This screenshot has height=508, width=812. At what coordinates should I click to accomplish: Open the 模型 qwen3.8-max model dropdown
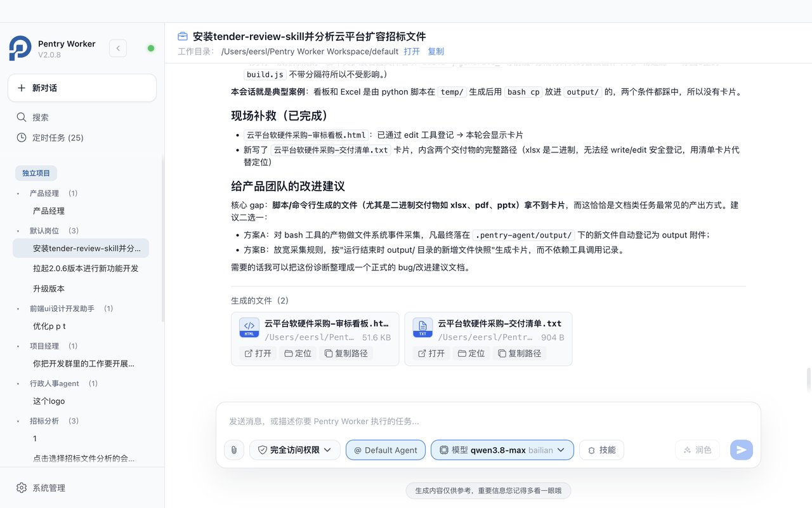click(x=502, y=450)
